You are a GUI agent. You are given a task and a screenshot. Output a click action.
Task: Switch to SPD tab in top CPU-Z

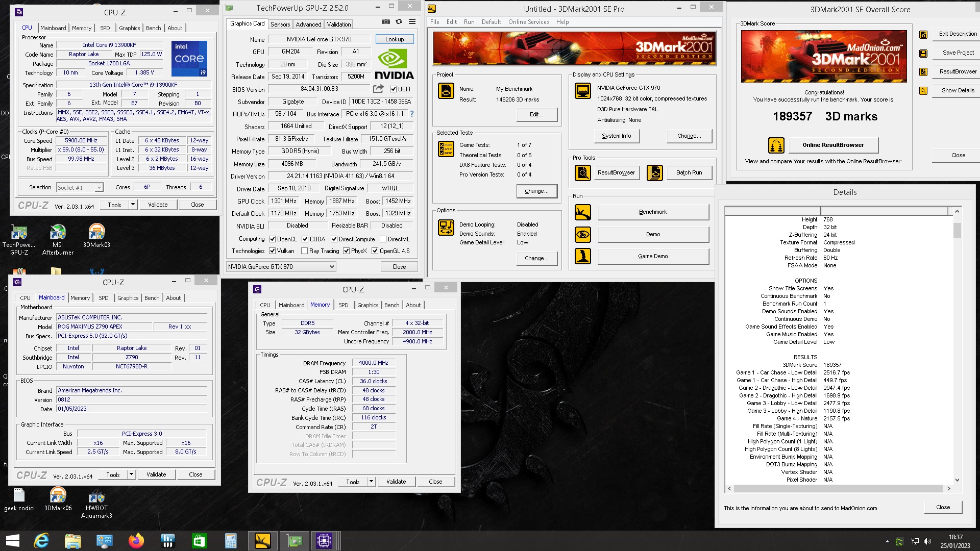105,28
